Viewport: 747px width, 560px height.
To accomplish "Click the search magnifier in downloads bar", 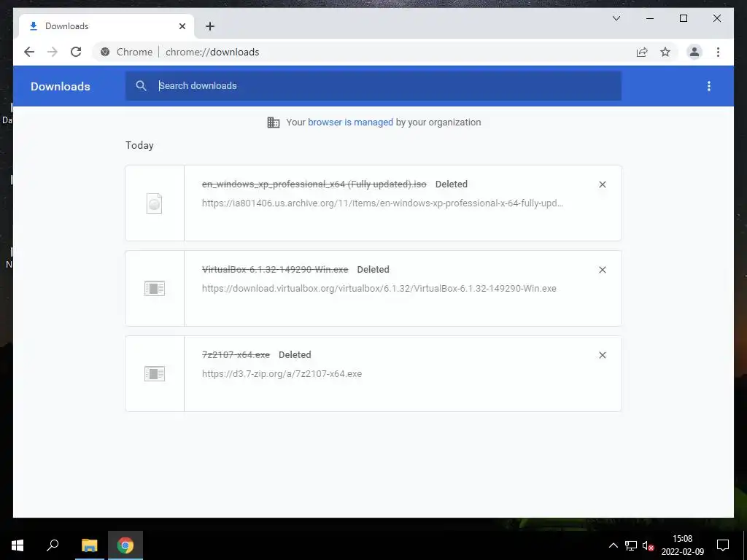I will (x=141, y=86).
